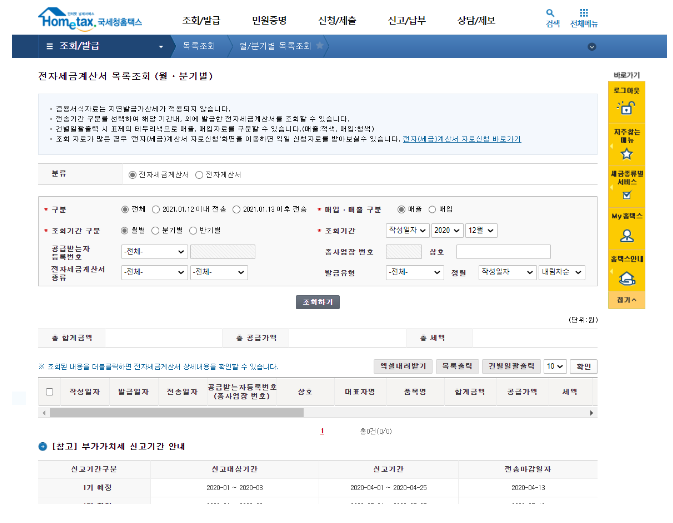
Task: Open 세금종류별 서비스 checkbox icon in sidebar
Action: [627, 195]
